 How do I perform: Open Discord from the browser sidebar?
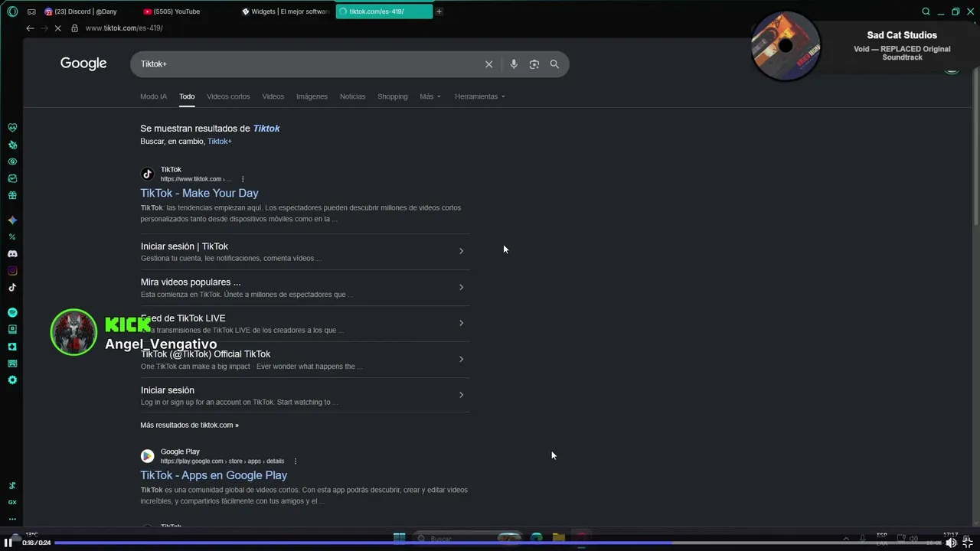pyautogui.click(x=12, y=254)
